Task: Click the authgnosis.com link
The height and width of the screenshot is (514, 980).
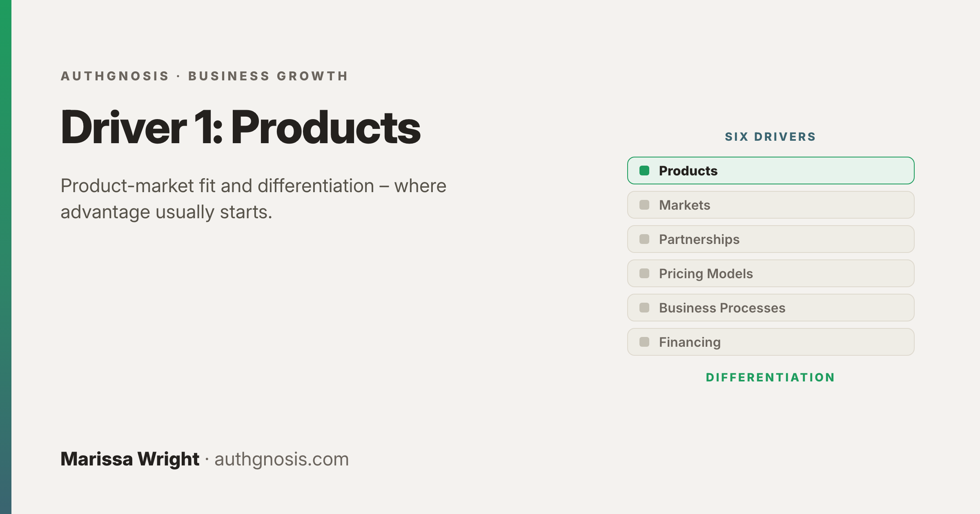Action: [x=282, y=459]
